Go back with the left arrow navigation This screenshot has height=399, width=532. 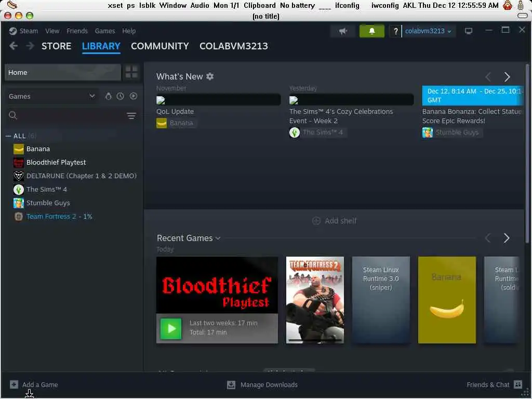[x=14, y=46]
